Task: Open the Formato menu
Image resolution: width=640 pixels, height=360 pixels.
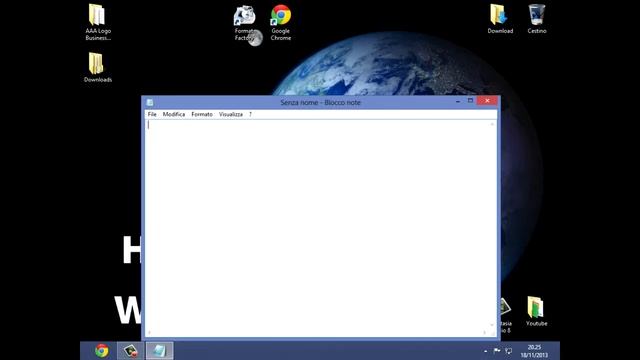Action: (x=202, y=114)
